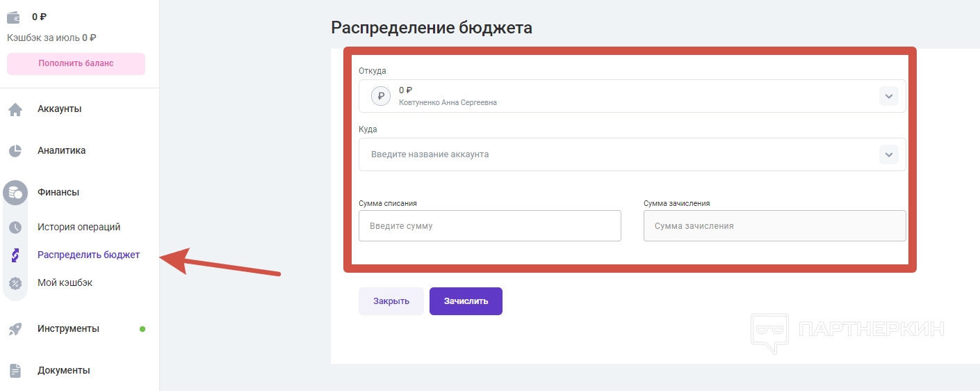This screenshot has width=980, height=391.
Task: Click the percent icon for Мой кэшбэк
Action: tap(15, 283)
